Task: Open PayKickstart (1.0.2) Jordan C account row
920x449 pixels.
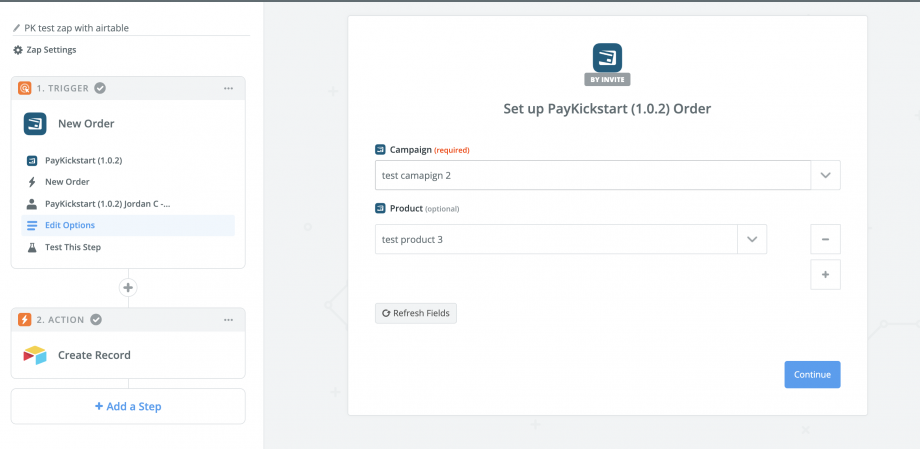Action: [x=128, y=204]
